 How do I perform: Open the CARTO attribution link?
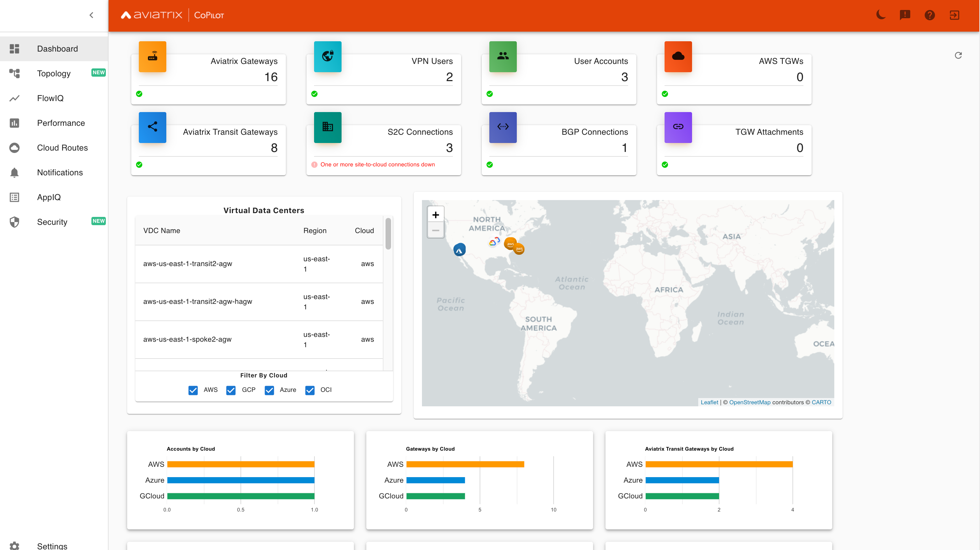tap(821, 402)
